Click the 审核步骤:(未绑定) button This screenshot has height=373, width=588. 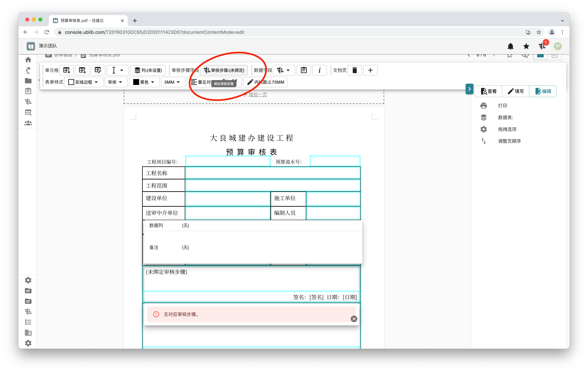224,70
